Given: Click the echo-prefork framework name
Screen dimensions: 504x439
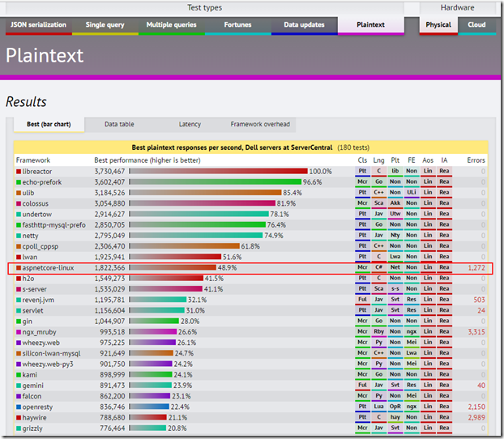Looking at the screenshot, I should tap(42, 182).
